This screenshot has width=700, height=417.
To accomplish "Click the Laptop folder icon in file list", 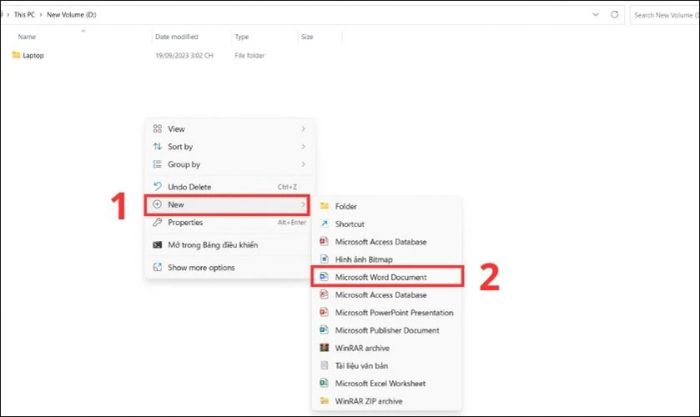I will tap(16, 55).
